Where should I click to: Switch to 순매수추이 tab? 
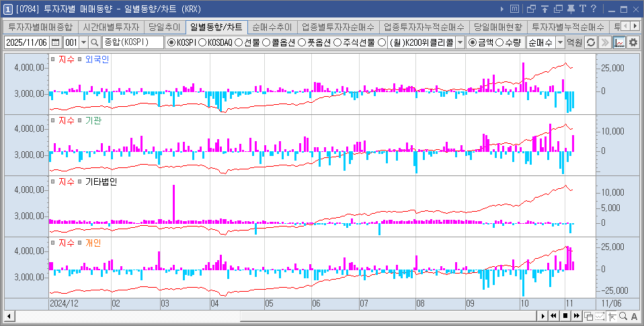pos(272,27)
